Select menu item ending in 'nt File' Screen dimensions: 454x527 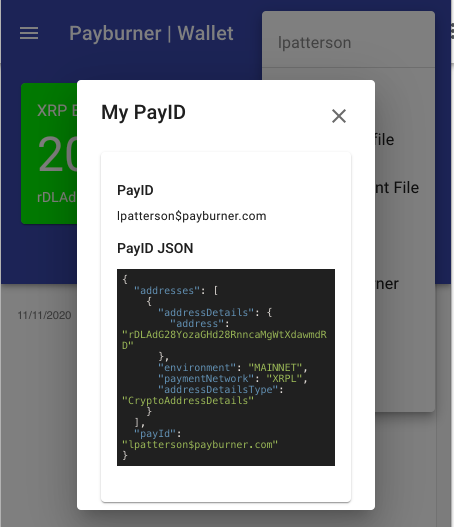(x=397, y=188)
